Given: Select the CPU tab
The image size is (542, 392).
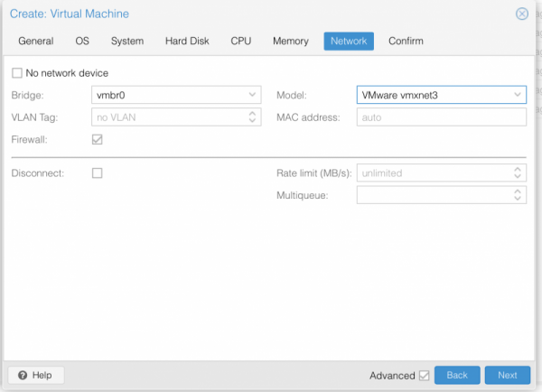Looking at the screenshot, I should click(x=241, y=42).
